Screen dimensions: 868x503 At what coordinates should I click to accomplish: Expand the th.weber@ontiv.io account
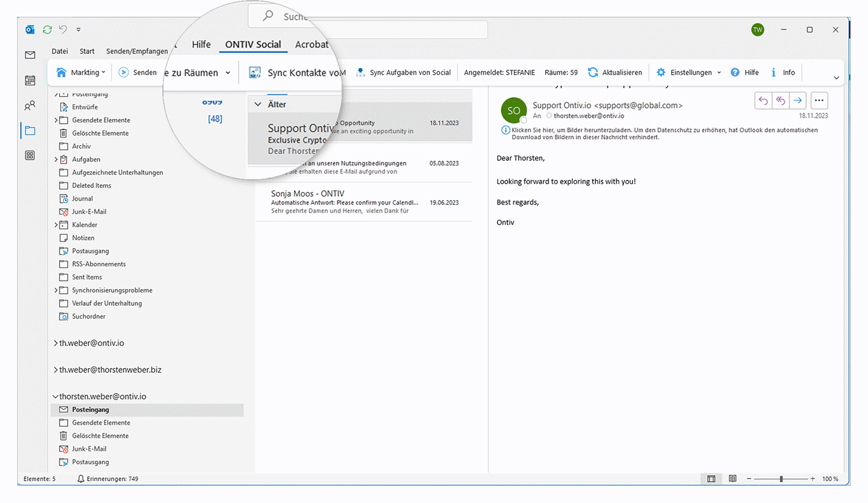pos(56,343)
